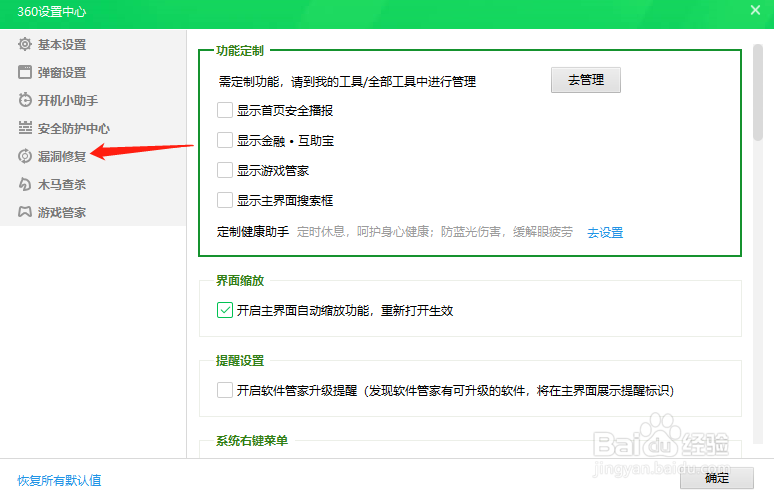Click the gear icon beside 基本设置
The image size is (774, 495).
25,44
